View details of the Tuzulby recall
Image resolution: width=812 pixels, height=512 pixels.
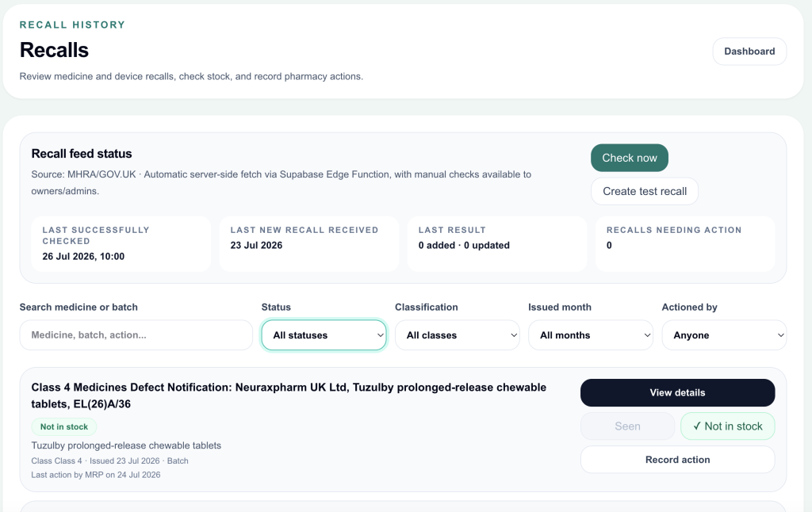pos(677,392)
